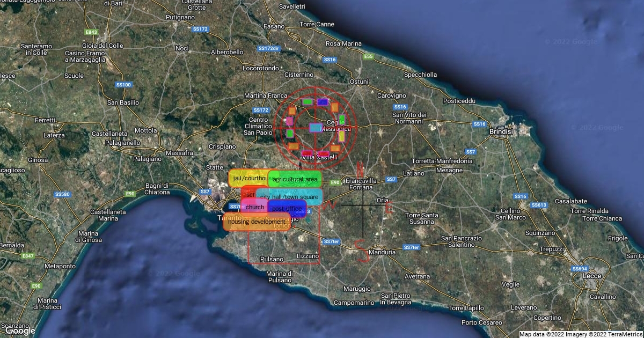644x338 pixels.
Task: Click the SS172dir road shield
Action: 269,48
